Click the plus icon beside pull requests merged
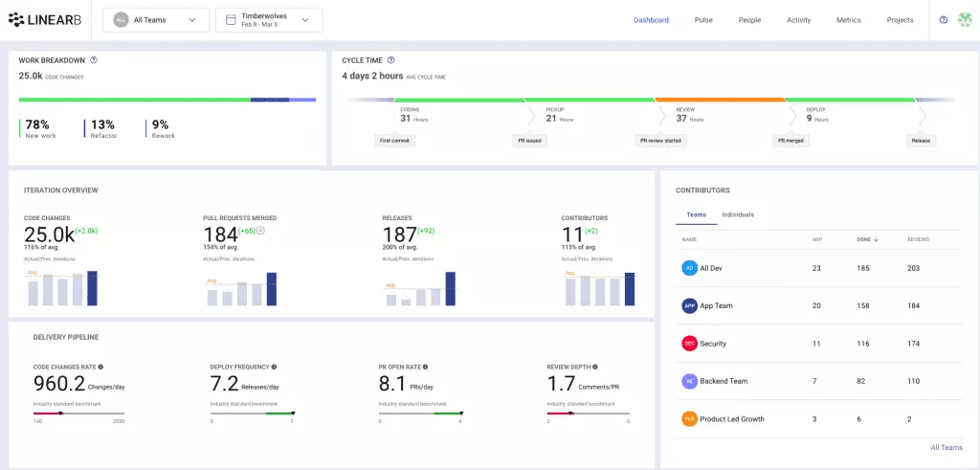Viewport: 980px width, 470px height. (x=260, y=231)
